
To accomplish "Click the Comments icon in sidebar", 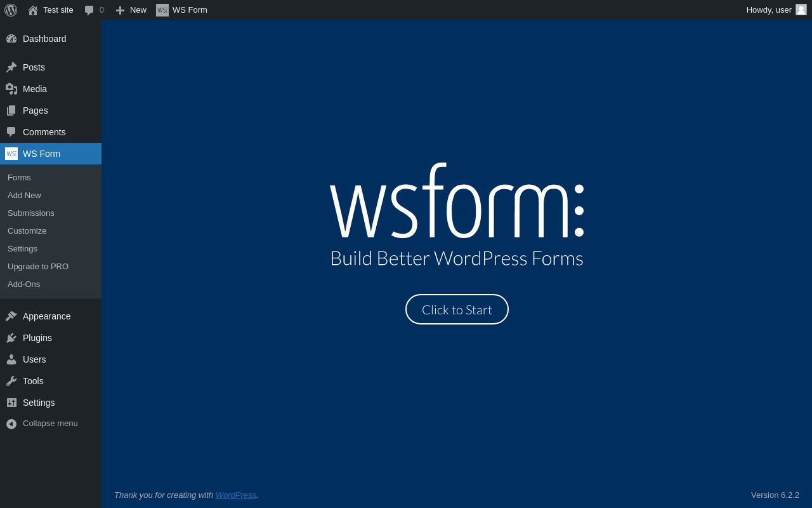I will pos(11,132).
